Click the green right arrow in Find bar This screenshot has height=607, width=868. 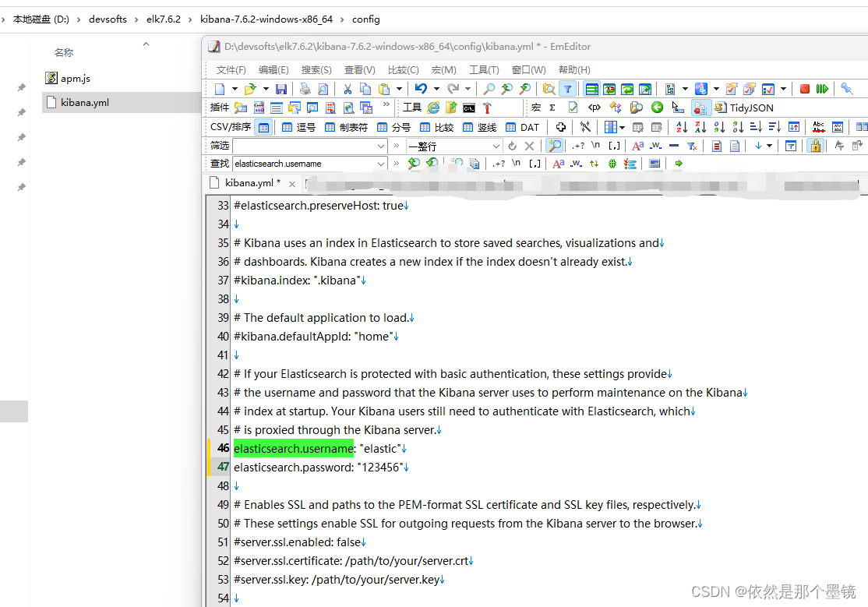pos(679,164)
